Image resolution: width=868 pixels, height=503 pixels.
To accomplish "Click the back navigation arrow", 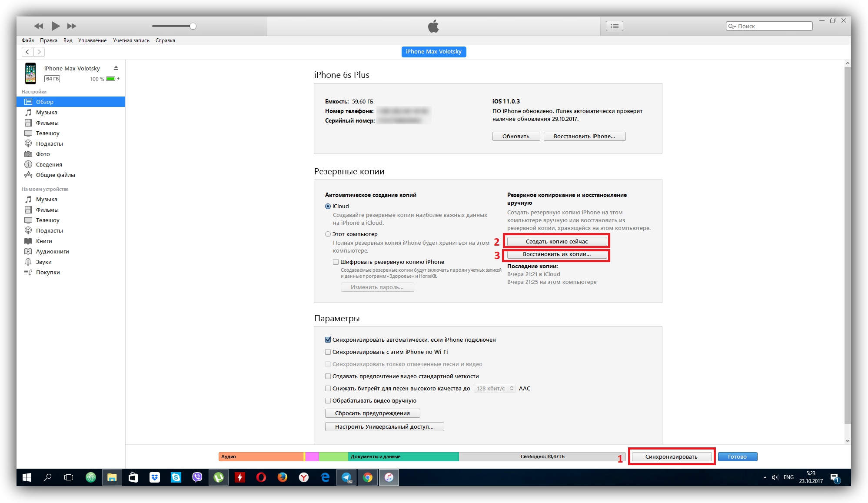I will click(x=27, y=52).
